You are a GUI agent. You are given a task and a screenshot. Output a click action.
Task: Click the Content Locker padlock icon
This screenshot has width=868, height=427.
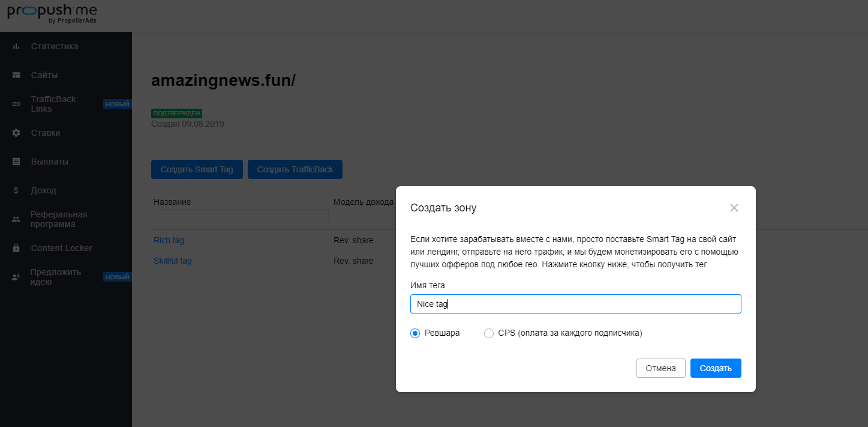pos(16,248)
